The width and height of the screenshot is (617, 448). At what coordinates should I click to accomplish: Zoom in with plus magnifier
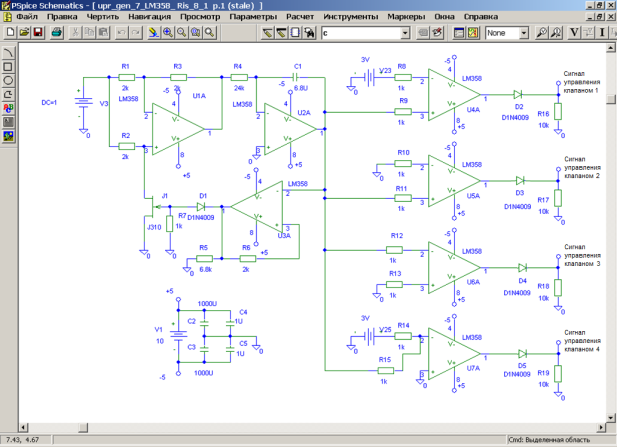[168, 32]
